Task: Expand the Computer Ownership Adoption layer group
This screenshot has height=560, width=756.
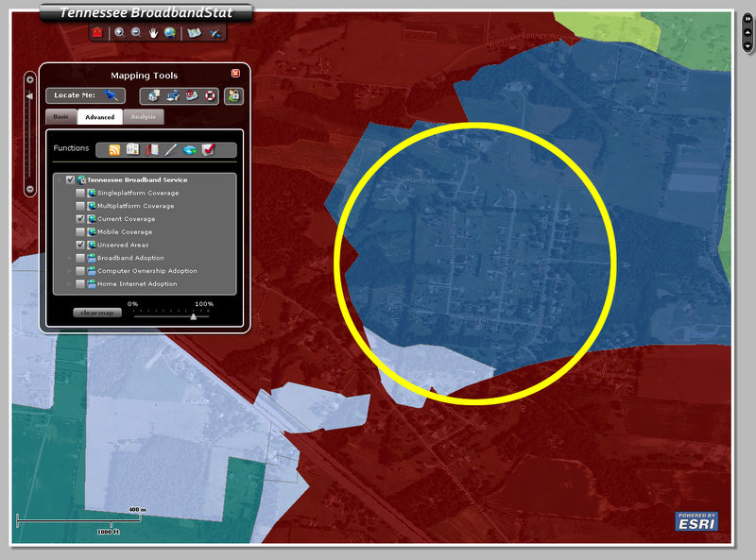Action: coord(70,271)
